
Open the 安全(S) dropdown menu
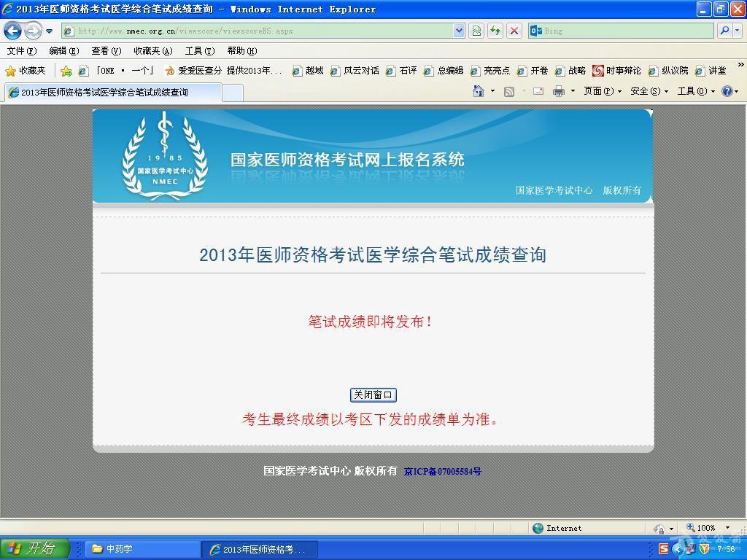pos(649,91)
